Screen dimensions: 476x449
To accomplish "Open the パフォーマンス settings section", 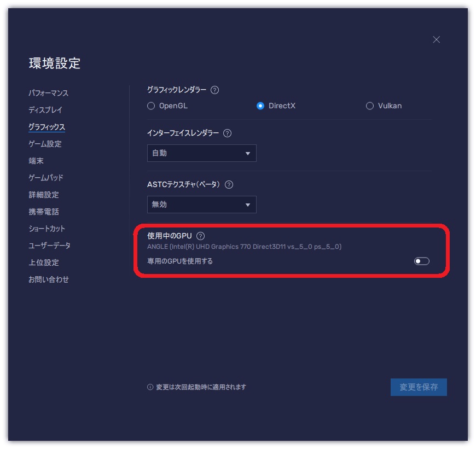I will [x=49, y=93].
